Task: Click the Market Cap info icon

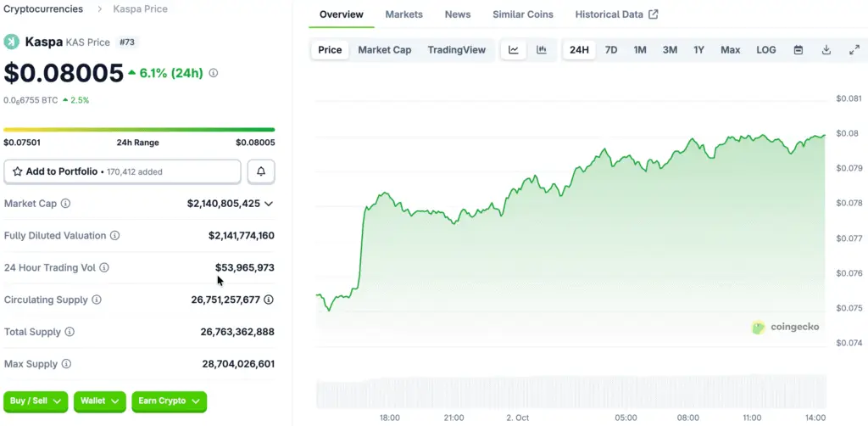Action: (x=66, y=204)
